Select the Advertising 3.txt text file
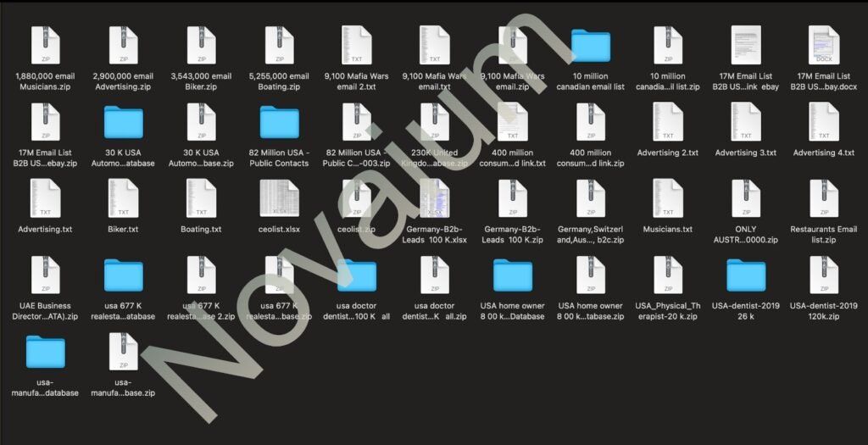The width and height of the screenshot is (868, 445). click(746, 123)
